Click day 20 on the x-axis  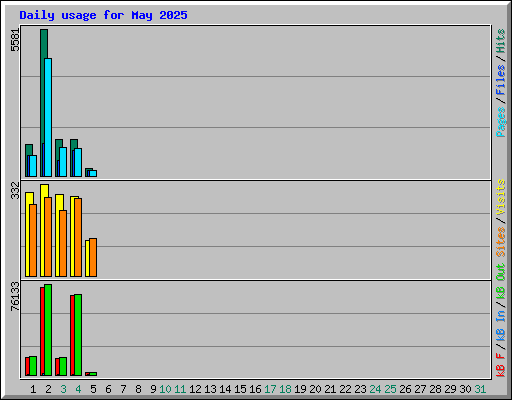(x=315, y=389)
